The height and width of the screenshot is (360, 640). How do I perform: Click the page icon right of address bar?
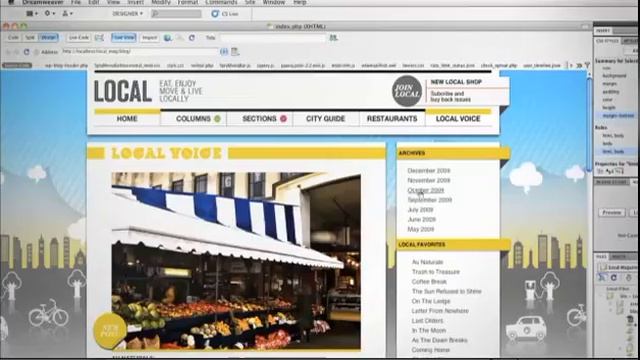pyautogui.click(x=235, y=52)
